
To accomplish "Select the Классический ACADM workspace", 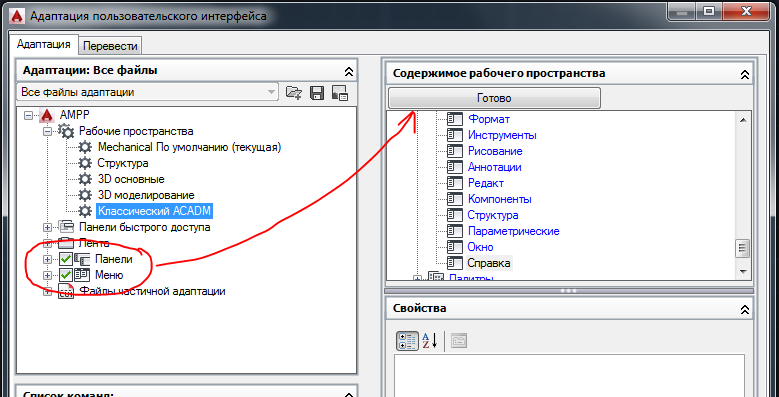I will [x=155, y=211].
